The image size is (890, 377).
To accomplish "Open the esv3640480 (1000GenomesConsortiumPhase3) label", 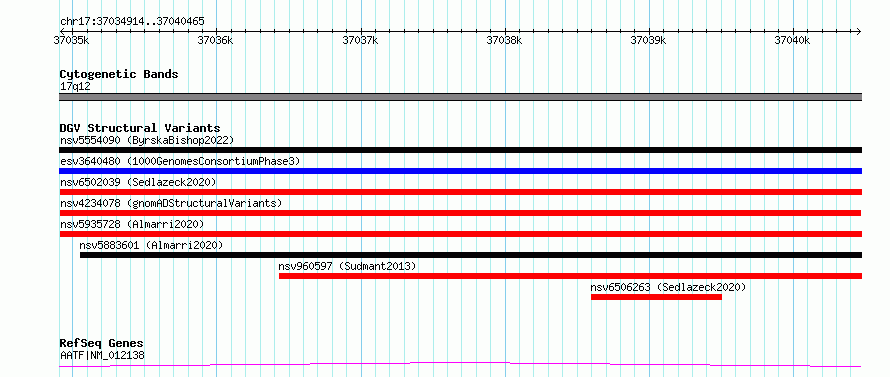I will click(180, 161).
